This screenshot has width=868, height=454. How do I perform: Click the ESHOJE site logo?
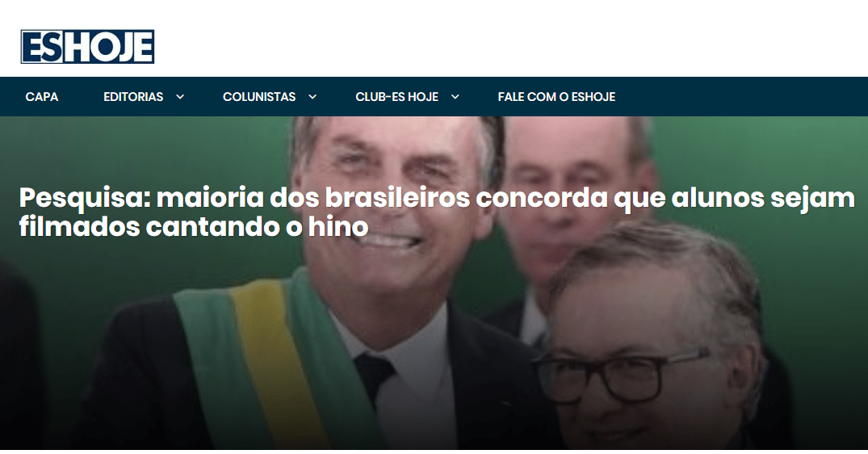coord(87,47)
